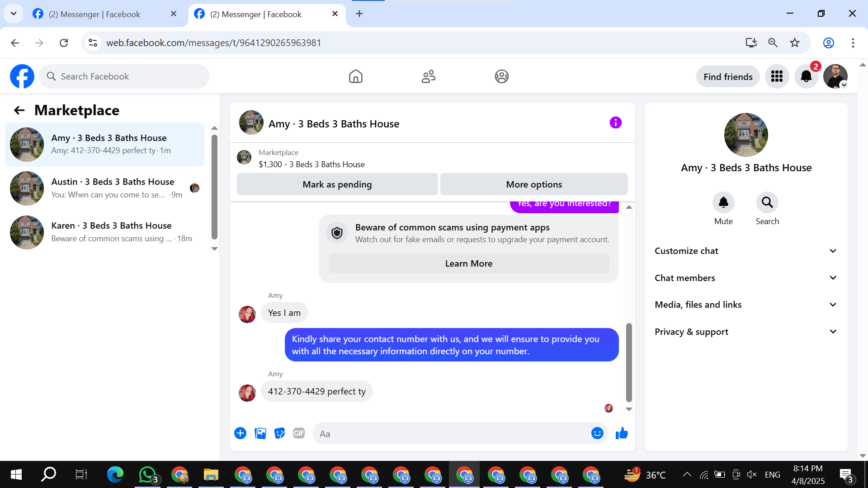Screen dimensions: 868x488
Task: Open the sticker picker icon
Action: [x=280, y=433]
